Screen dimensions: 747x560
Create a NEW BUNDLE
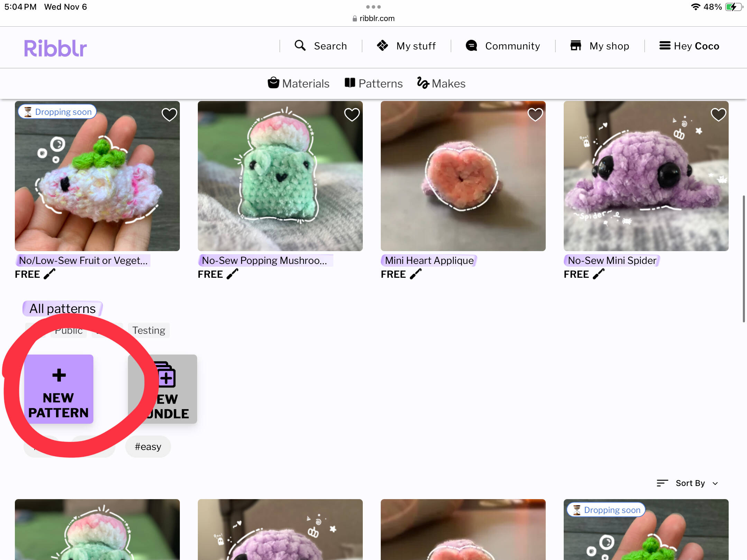tap(163, 389)
